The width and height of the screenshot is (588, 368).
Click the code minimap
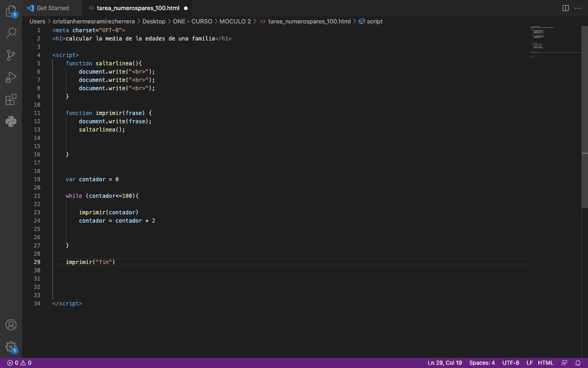[554, 41]
